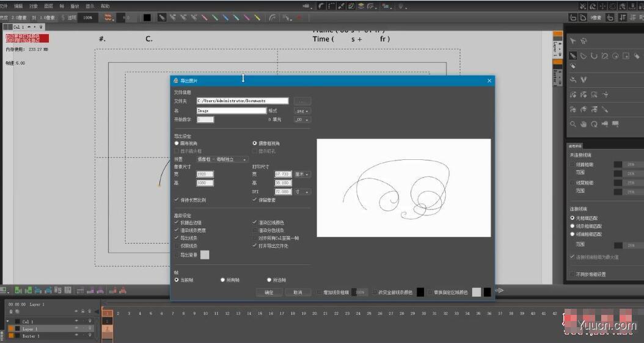Select the pink pencil color preset
644x343 pixels.
[247, 18]
